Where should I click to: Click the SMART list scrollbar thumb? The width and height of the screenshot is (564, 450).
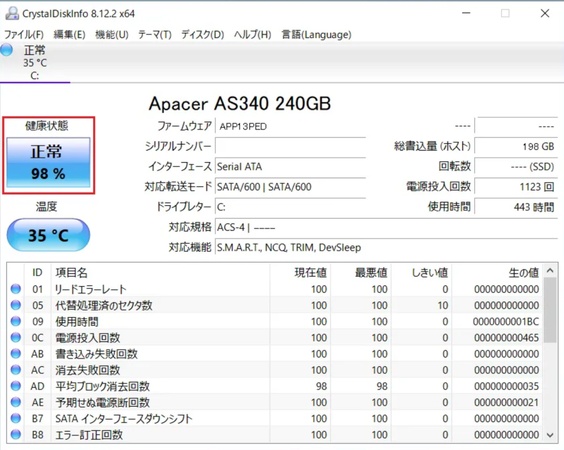(550, 310)
